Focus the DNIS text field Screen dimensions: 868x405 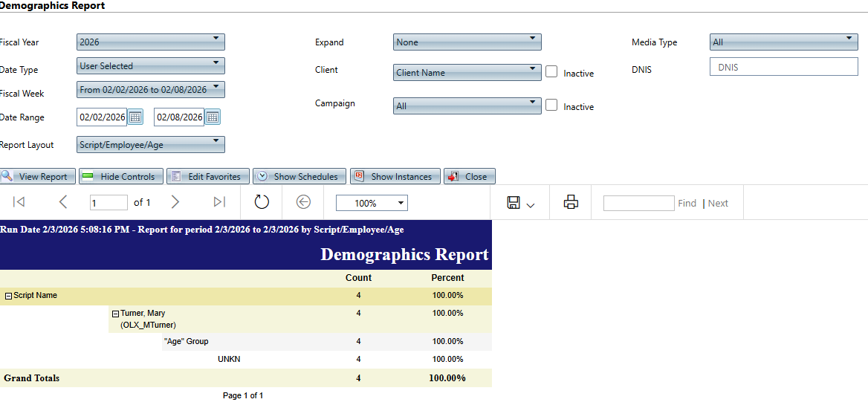click(783, 67)
